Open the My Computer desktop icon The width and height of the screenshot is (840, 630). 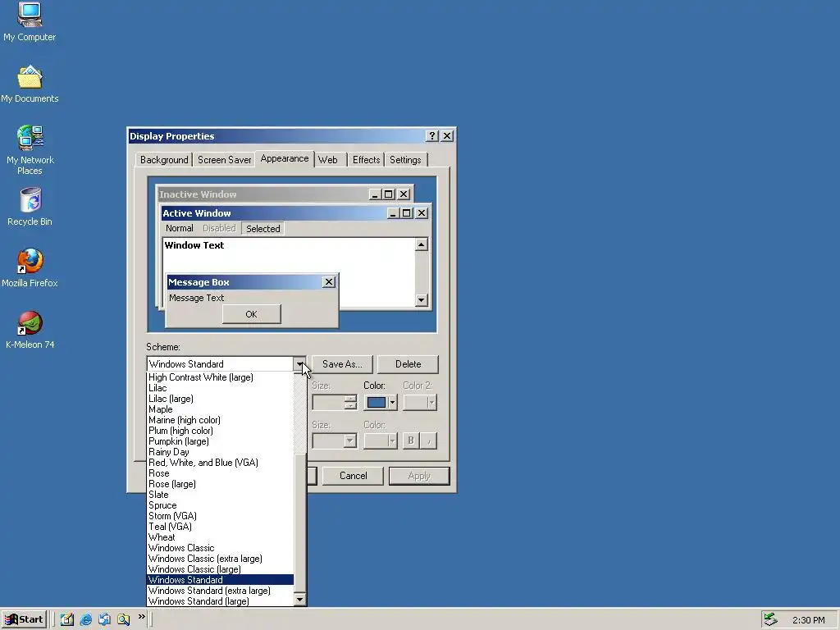click(x=30, y=21)
